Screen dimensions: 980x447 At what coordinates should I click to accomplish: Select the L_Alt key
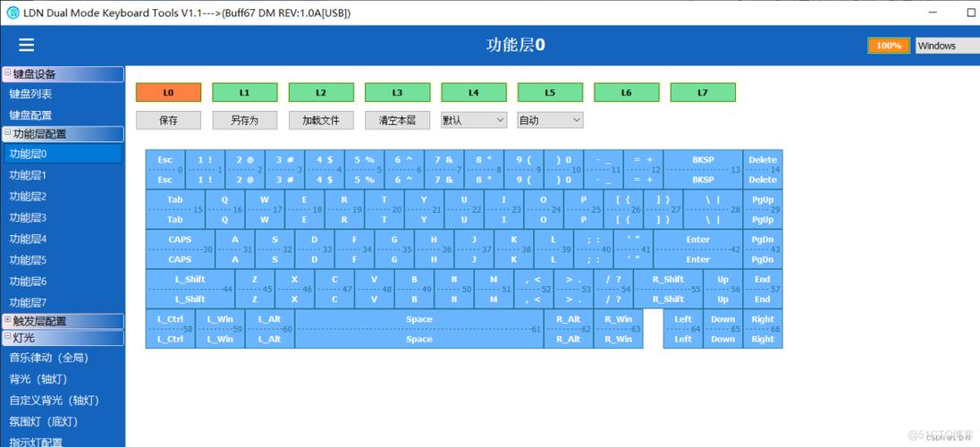[270, 329]
